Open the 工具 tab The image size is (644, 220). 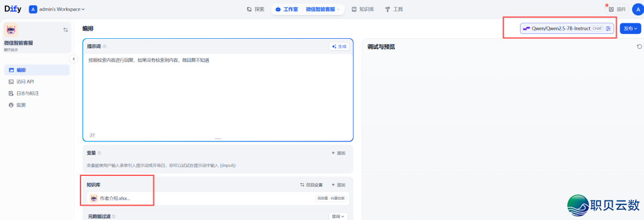394,9
